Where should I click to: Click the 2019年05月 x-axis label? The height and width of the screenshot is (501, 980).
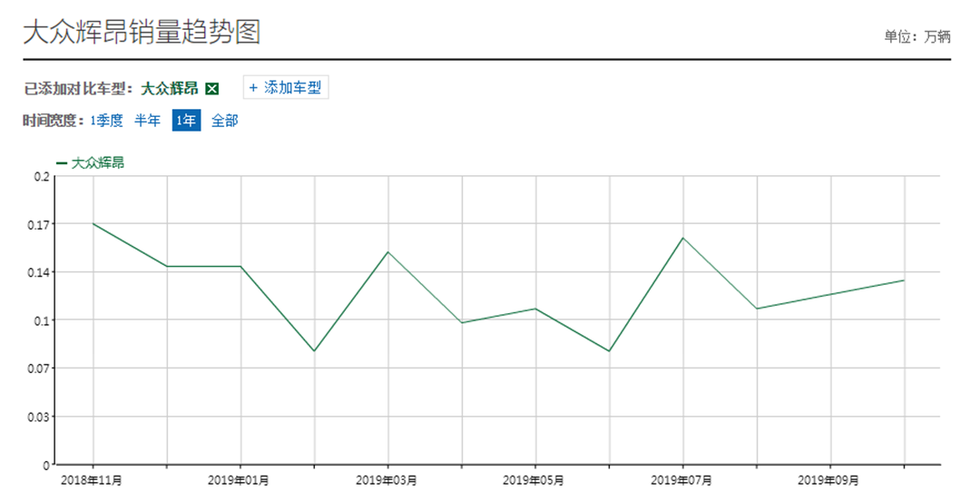[534, 479]
